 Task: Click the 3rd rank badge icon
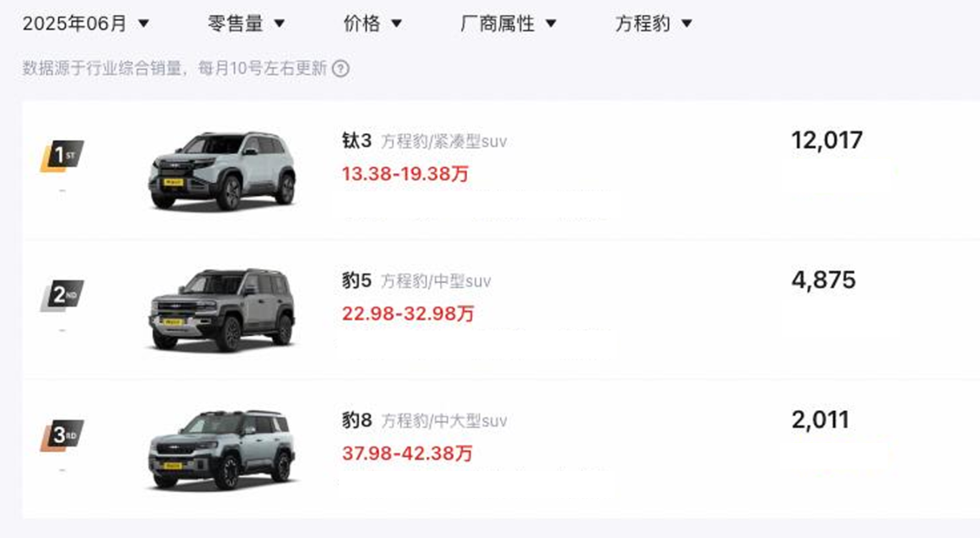[62, 435]
